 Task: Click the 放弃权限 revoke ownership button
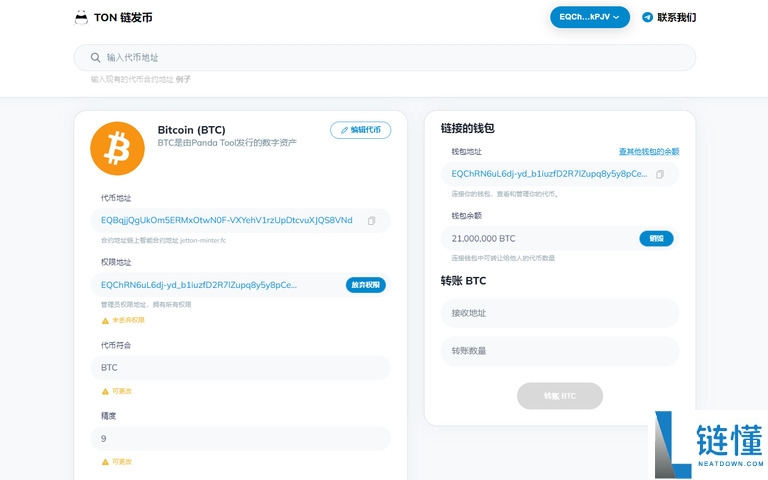366,285
